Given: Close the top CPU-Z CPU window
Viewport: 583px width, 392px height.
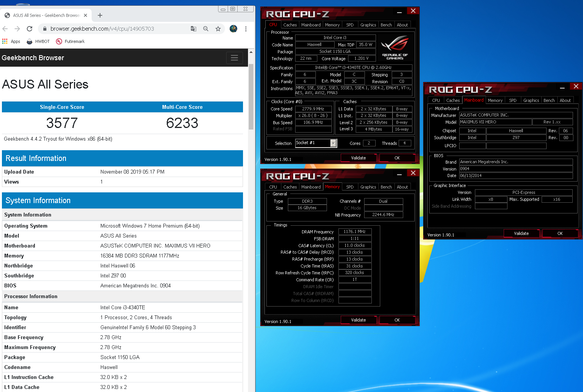Looking at the screenshot, I should (413, 11).
